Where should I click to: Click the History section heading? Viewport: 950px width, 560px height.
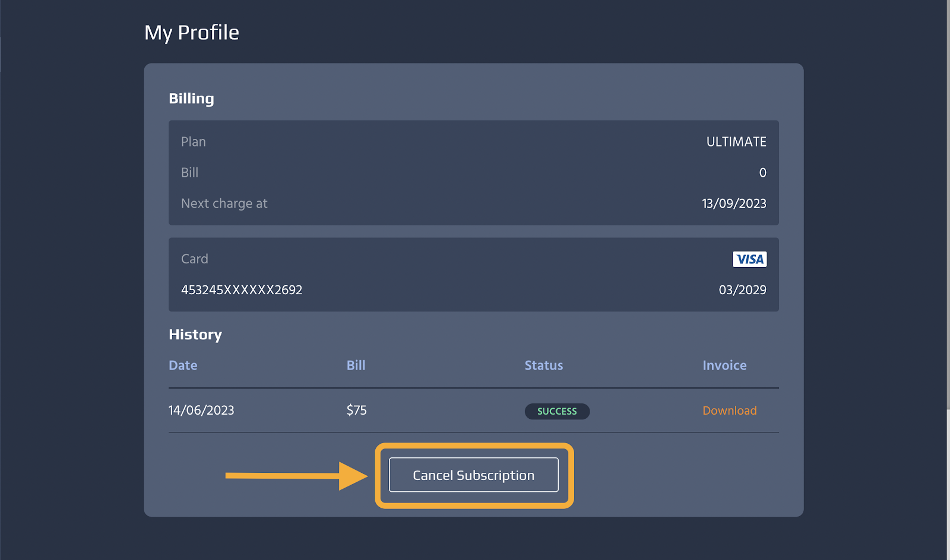pos(195,335)
